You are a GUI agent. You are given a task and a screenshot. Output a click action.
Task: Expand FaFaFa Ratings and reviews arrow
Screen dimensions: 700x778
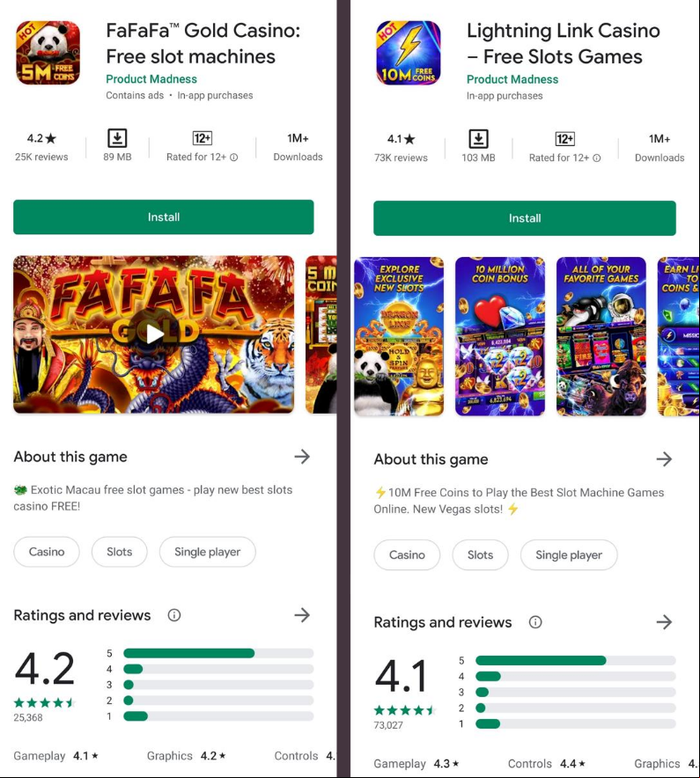tap(302, 615)
